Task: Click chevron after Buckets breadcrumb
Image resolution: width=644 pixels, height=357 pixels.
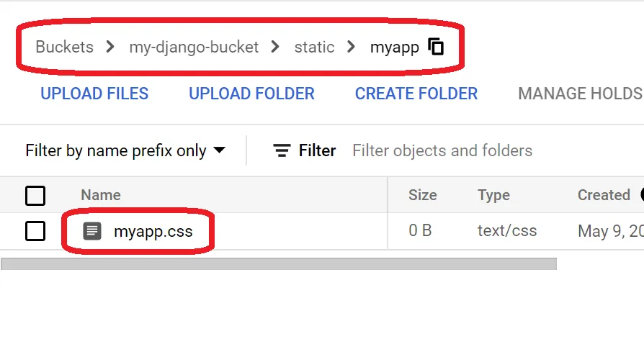Action: [110, 48]
